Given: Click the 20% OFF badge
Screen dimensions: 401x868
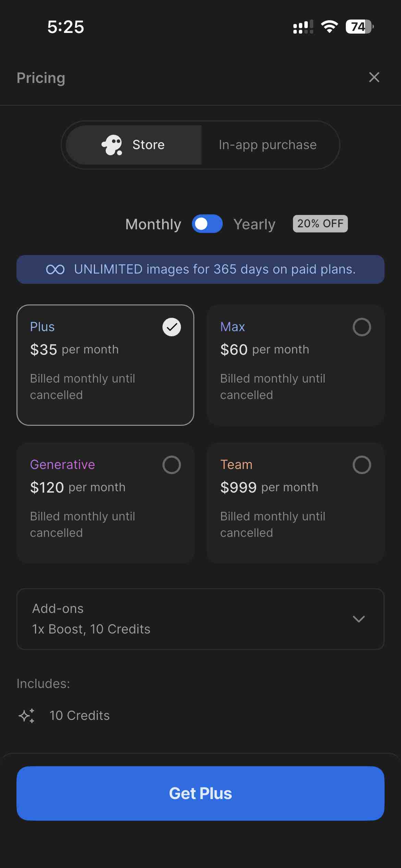Looking at the screenshot, I should [x=320, y=224].
